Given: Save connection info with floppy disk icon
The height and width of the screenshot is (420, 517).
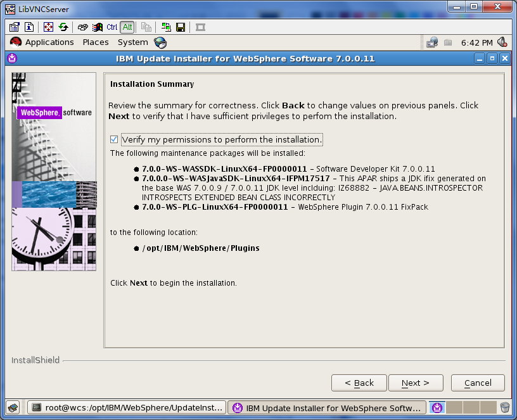Looking at the screenshot, I should tap(181, 27).
